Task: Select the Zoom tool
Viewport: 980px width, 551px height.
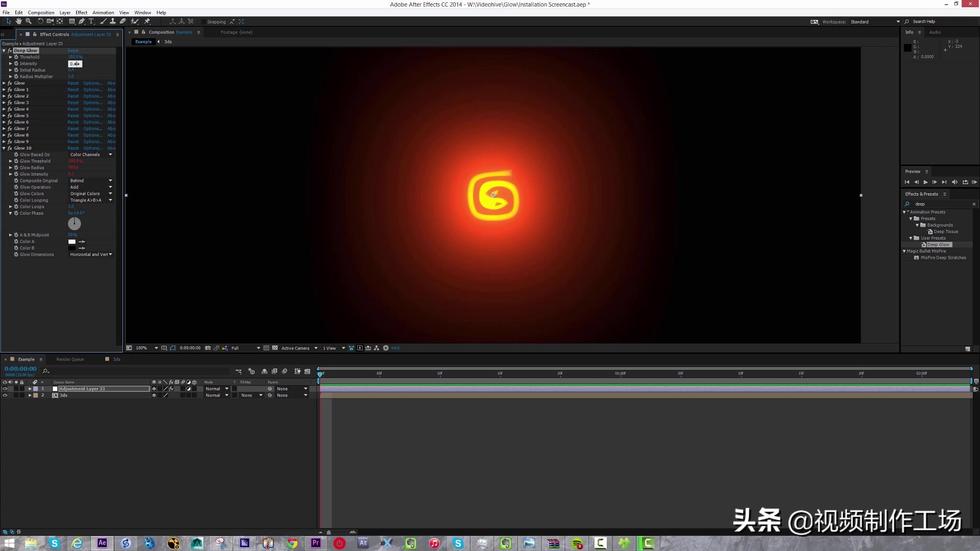Action: tap(29, 21)
